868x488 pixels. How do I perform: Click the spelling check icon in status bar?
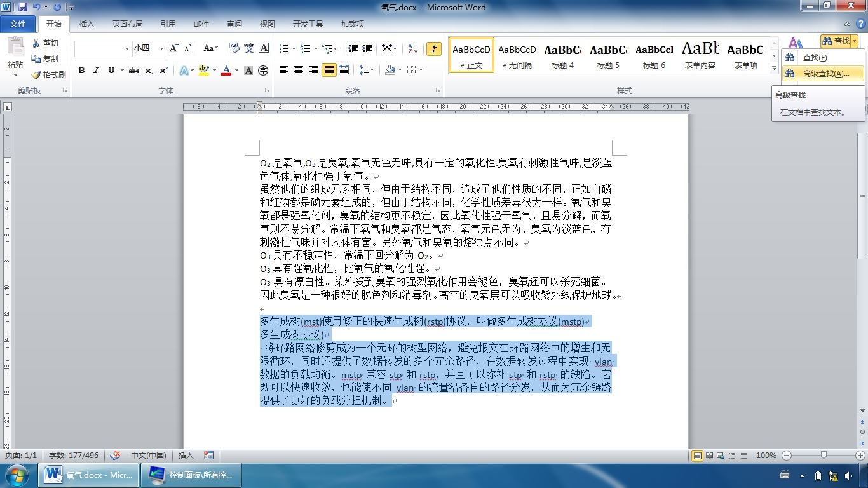tap(115, 455)
